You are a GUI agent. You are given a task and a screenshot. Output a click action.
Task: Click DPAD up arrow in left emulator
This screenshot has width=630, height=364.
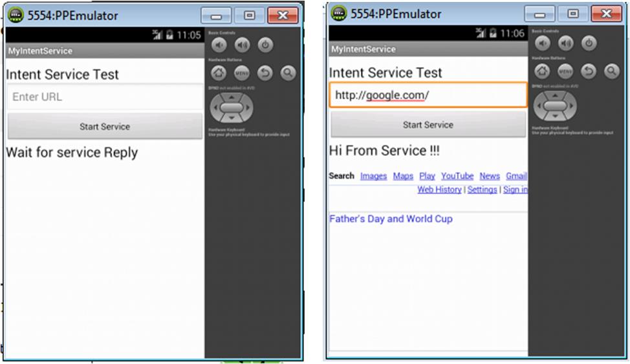pyautogui.click(x=232, y=98)
